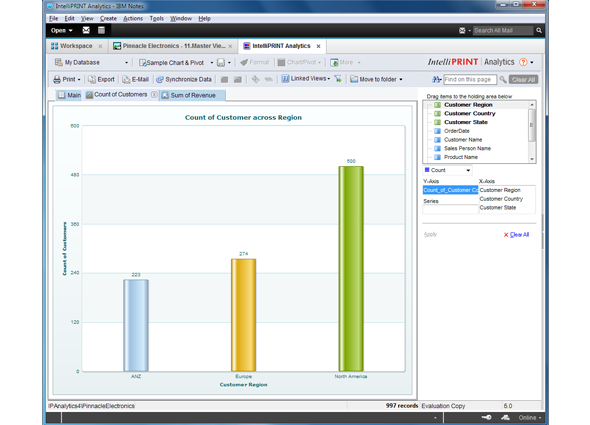Screen dimensions: 590x425
Task: Click in the Find on this page field
Action: point(470,79)
